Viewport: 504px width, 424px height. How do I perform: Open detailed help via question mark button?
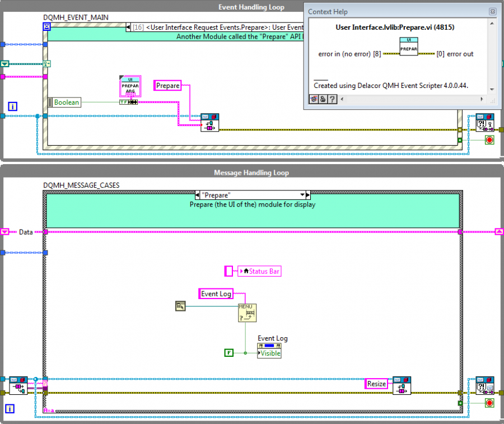[332, 99]
